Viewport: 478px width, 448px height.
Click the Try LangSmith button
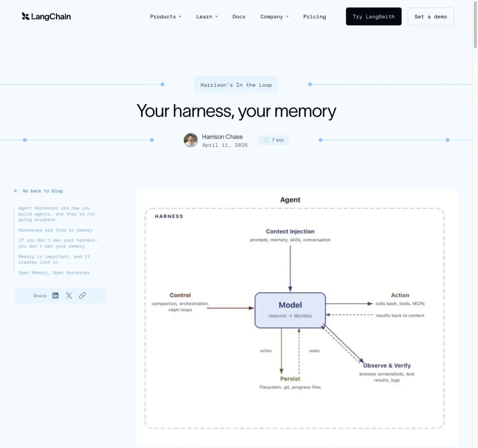tap(374, 16)
